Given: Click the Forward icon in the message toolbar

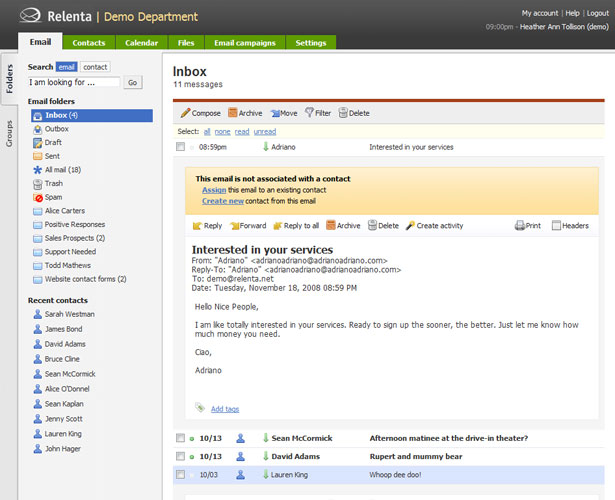Looking at the screenshot, I should (x=235, y=226).
